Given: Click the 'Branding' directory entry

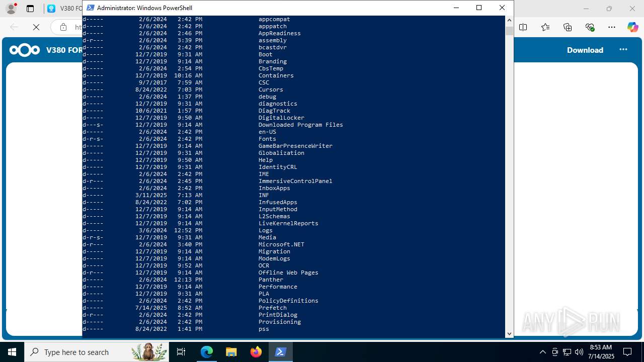Looking at the screenshot, I should click(272, 61).
